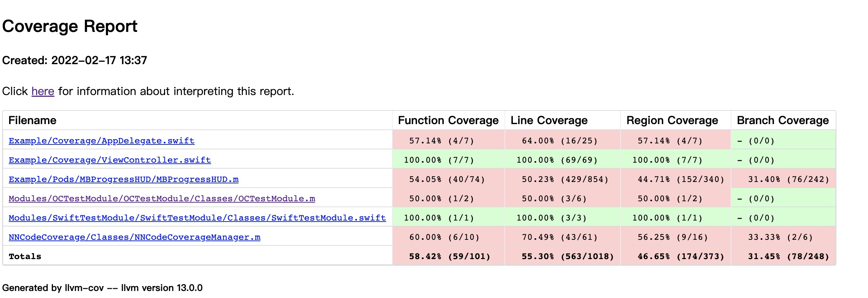Image resolution: width=868 pixels, height=298 pixels.
Task: Click the "Generated by llvm-cov" footer text
Action: coord(102,288)
